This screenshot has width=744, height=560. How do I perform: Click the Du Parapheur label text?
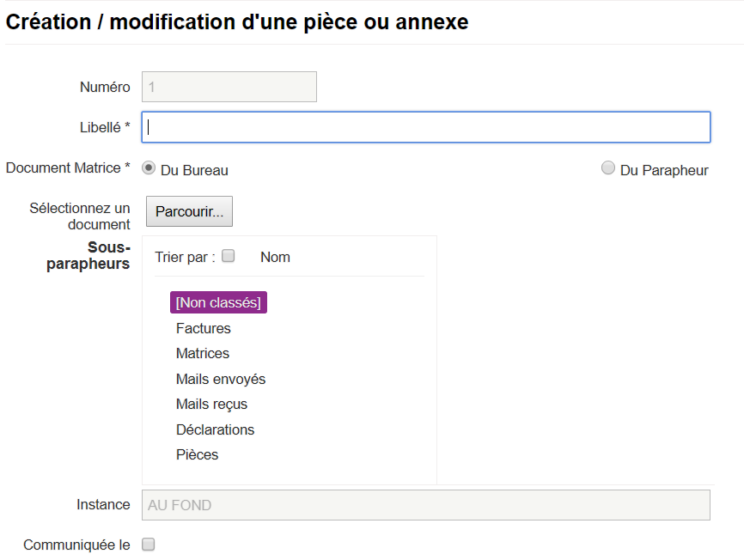tap(664, 170)
